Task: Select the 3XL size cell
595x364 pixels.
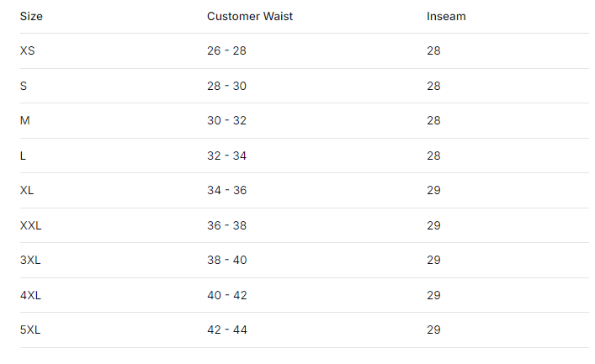Action: click(x=30, y=260)
